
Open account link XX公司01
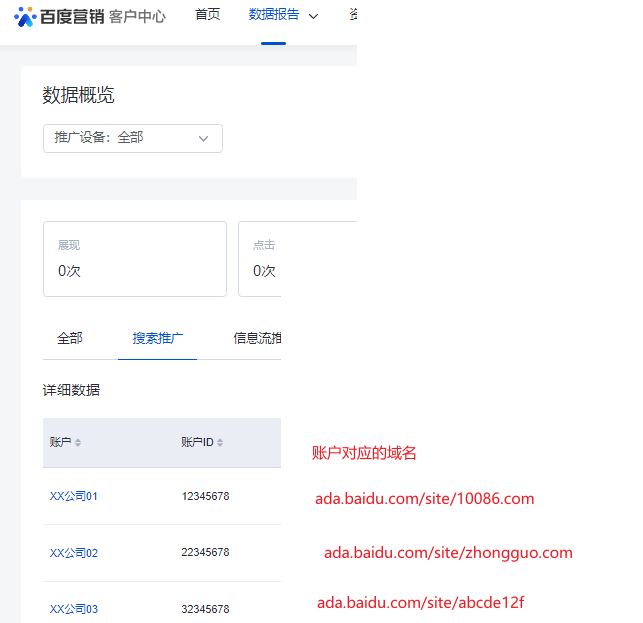pyautogui.click(x=74, y=496)
